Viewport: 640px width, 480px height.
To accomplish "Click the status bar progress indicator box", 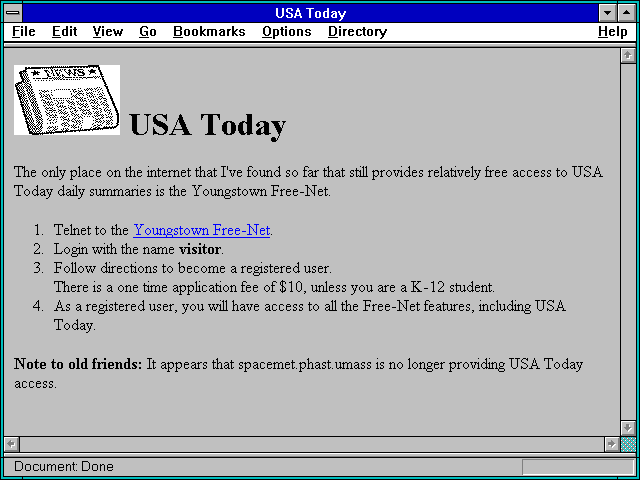I will click(x=578, y=467).
